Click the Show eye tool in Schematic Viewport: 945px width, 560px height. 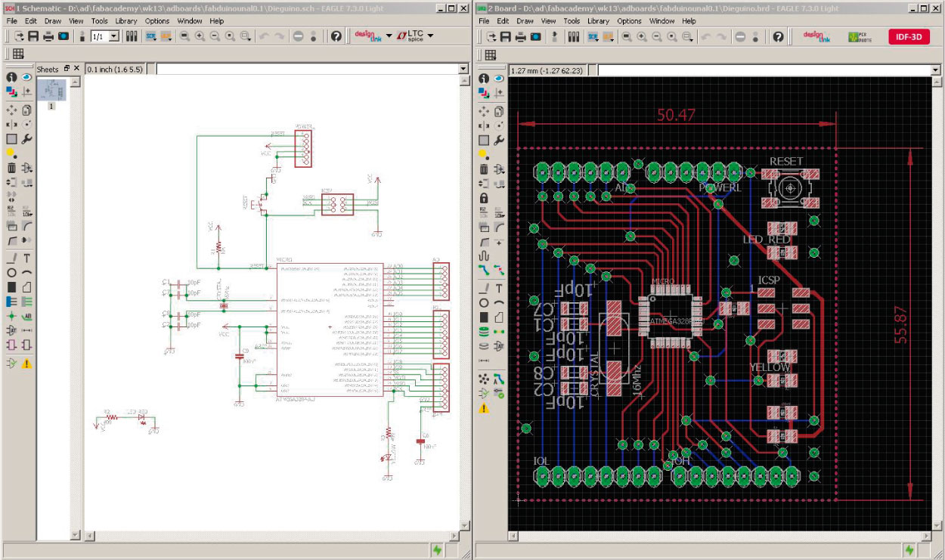coord(26,77)
